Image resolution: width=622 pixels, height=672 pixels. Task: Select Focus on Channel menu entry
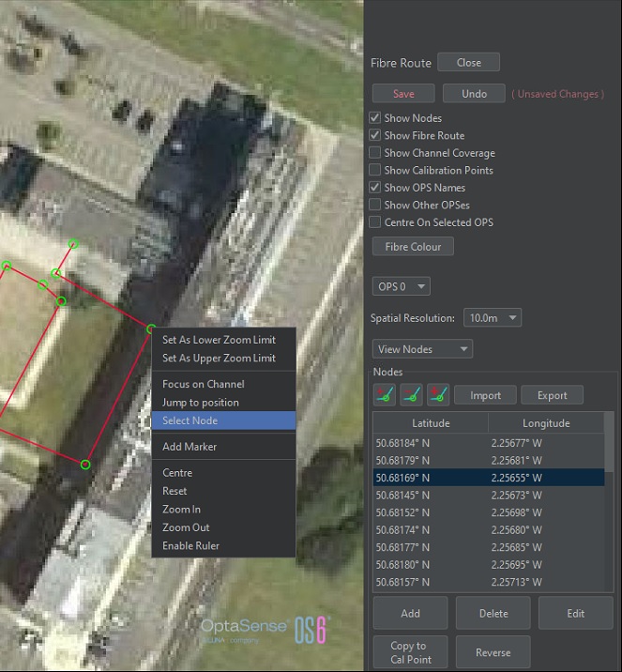click(x=223, y=384)
